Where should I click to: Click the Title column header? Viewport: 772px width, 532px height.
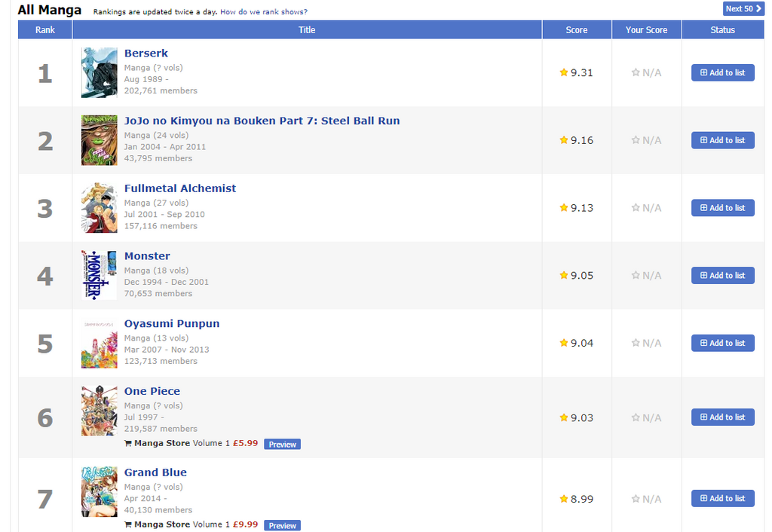[307, 30]
